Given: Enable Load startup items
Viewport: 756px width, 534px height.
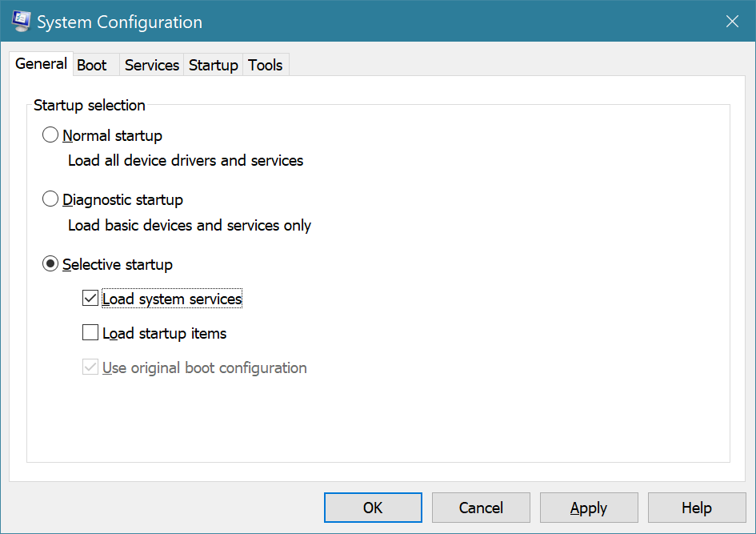Looking at the screenshot, I should (90, 332).
